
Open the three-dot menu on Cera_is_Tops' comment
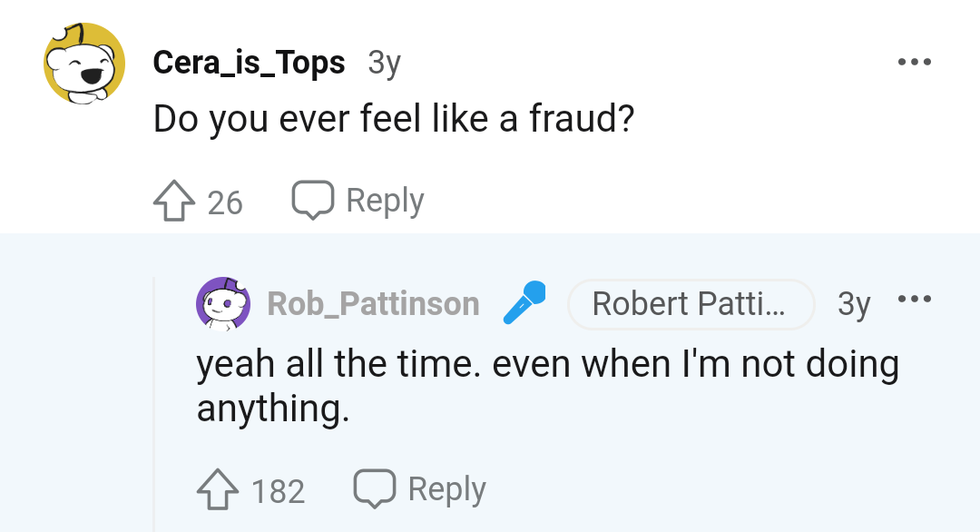915,62
